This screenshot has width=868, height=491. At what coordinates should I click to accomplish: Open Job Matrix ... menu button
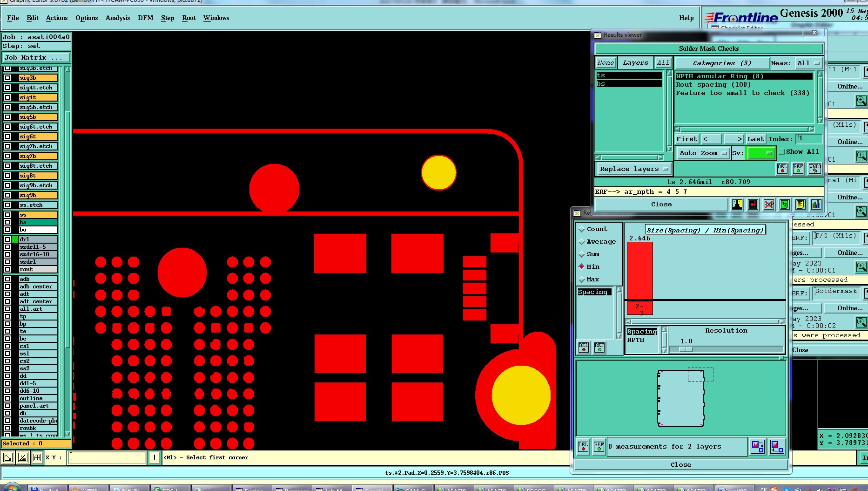click(36, 58)
